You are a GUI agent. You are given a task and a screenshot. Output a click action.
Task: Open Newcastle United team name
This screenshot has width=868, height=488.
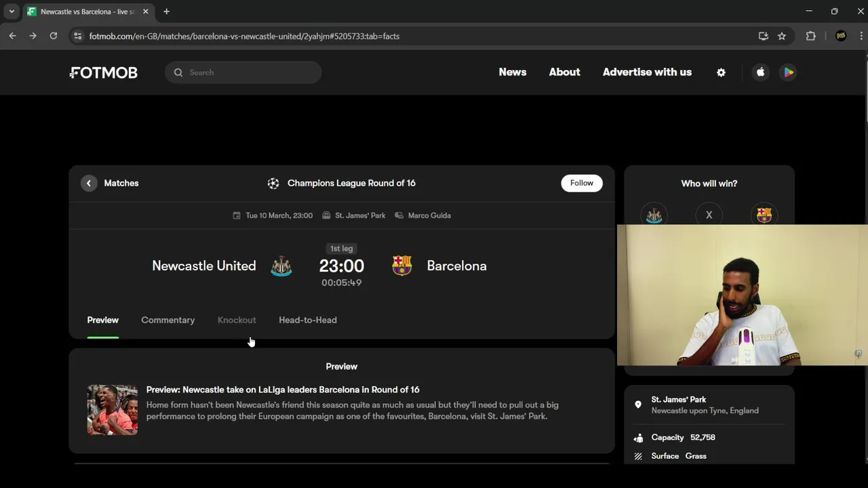coord(204,266)
